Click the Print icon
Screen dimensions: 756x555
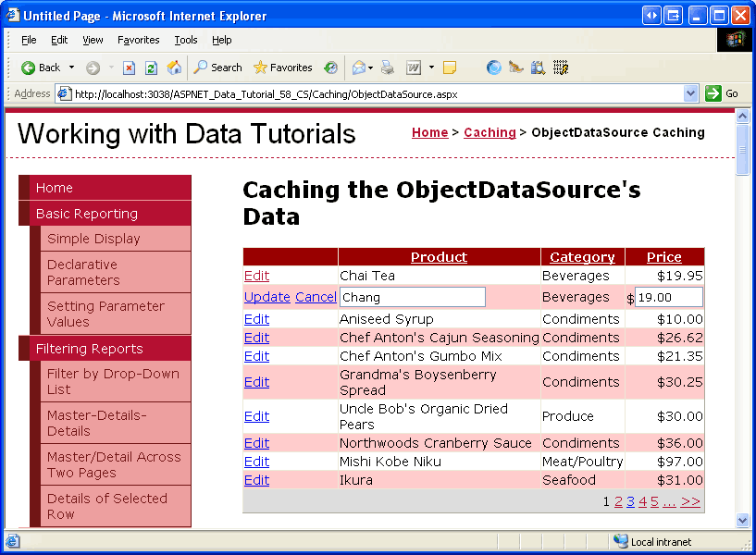388,68
